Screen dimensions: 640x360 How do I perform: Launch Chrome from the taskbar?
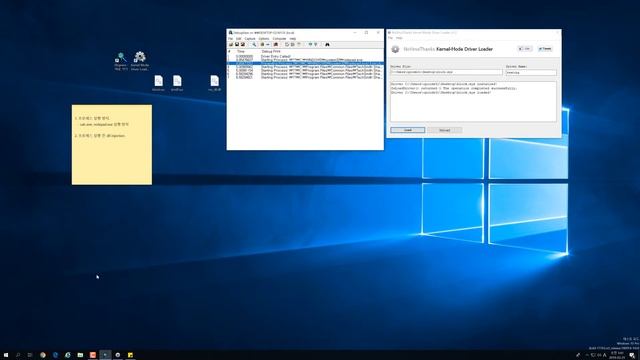[x=43, y=355]
